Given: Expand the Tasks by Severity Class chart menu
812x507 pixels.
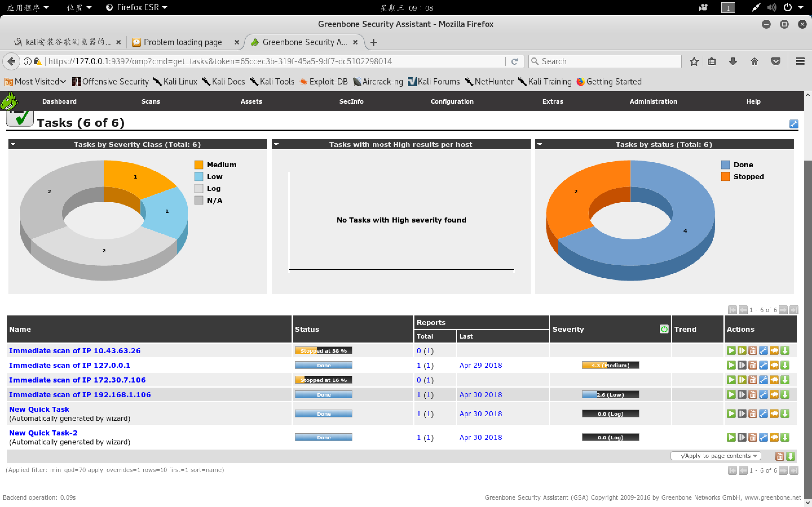Looking at the screenshot, I should point(13,144).
